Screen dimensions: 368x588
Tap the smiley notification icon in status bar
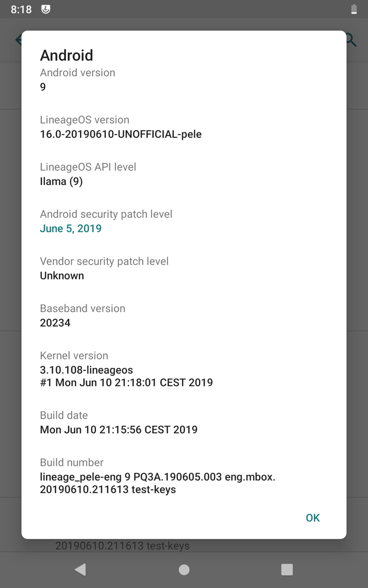(45, 9)
